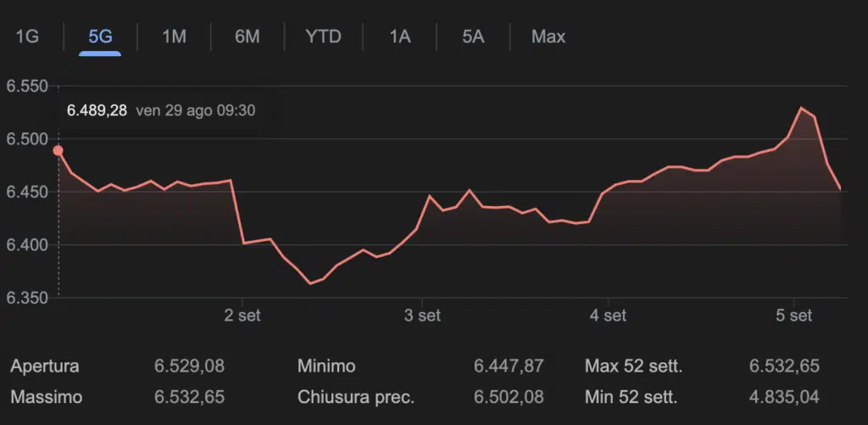Click the Min 52 sett. value 4.835,04
The width and height of the screenshot is (868, 425).
tap(783, 396)
